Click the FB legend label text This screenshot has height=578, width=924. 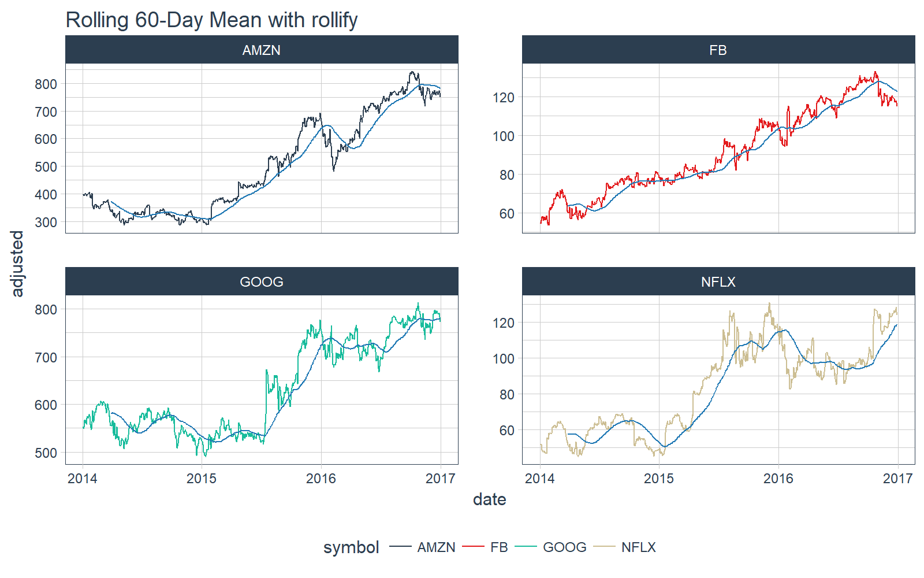click(499, 547)
